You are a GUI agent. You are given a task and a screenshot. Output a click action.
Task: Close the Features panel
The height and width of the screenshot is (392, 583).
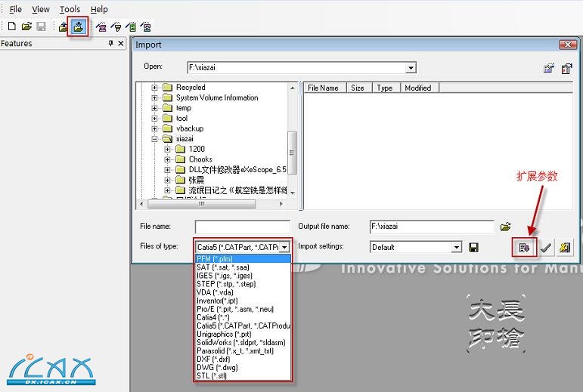[x=121, y=44]
